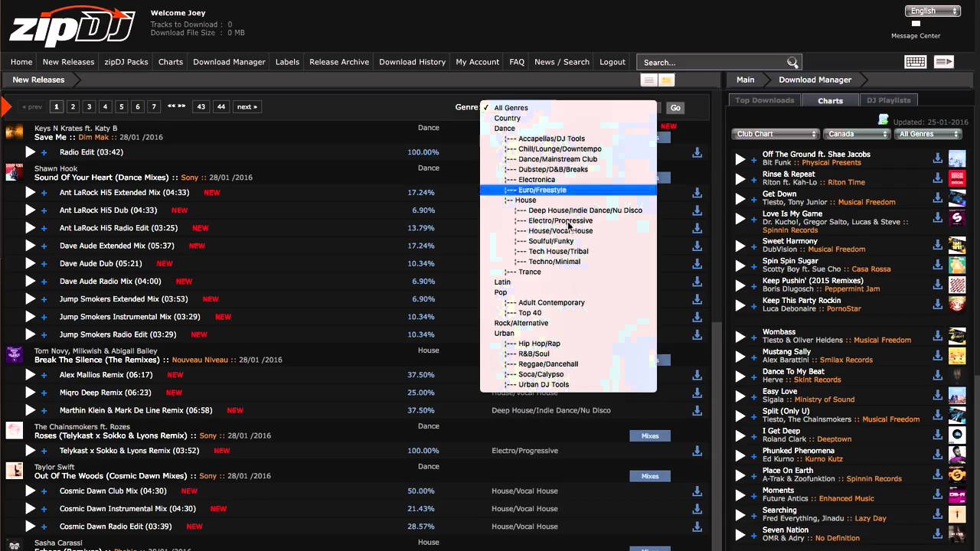
Task: Click the display layout icon beside keyboard
Action: click(944, 63)
